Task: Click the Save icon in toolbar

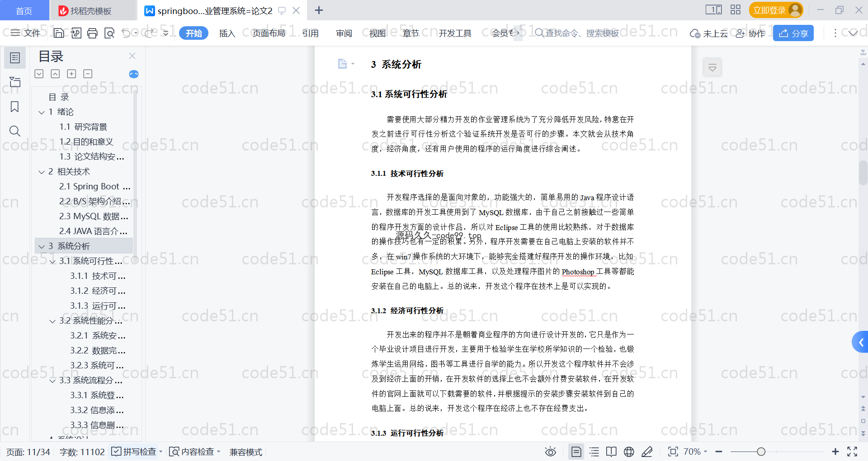Action: (59, 33)
